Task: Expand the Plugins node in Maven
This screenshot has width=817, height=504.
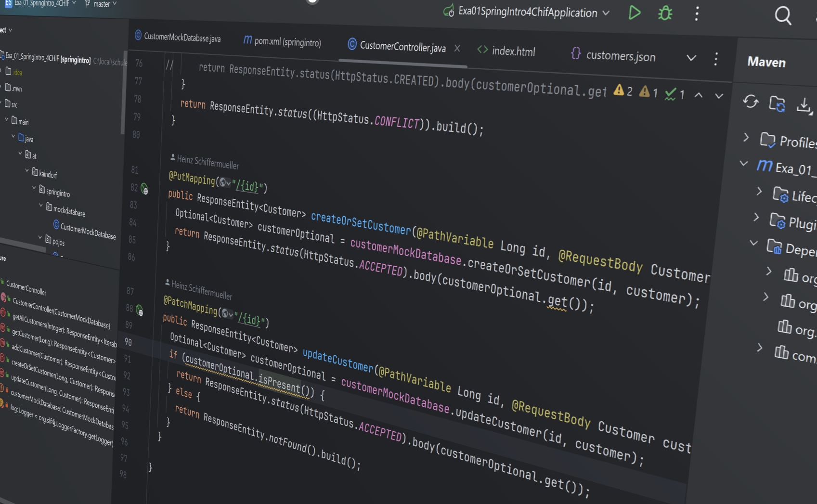Action: 756,218
